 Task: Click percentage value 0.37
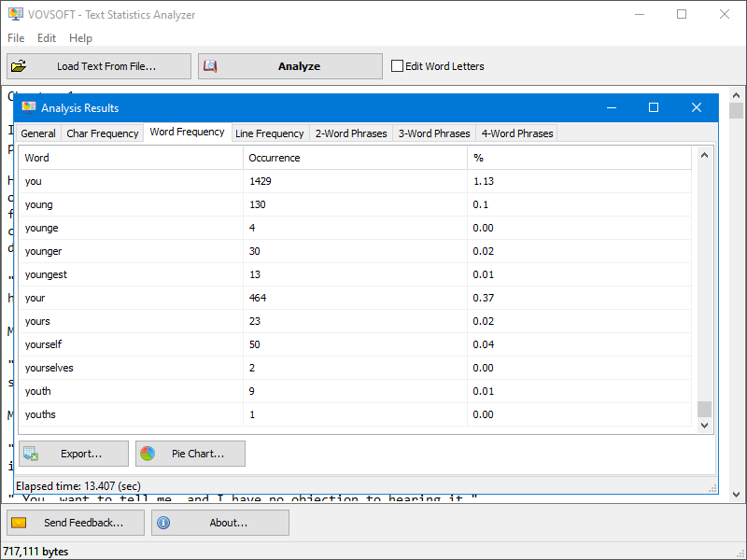(x=484, y=298)
